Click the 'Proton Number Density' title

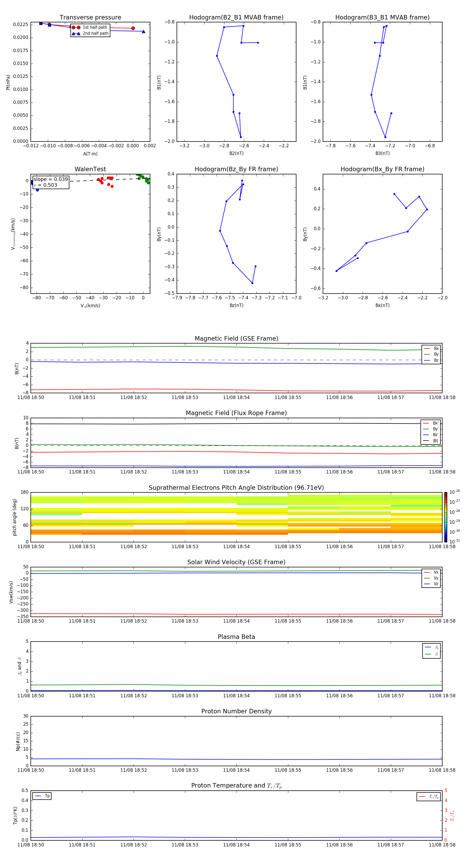[x=236, y=712]
